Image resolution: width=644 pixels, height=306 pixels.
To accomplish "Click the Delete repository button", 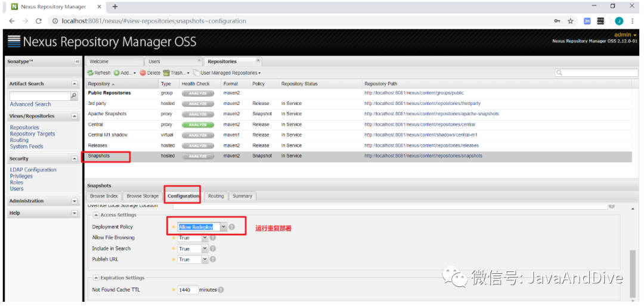I will click(x=150, y=73).
